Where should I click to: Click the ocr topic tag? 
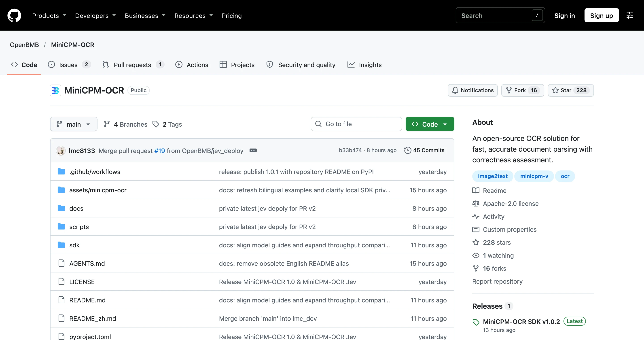click(x=565, y=176)
